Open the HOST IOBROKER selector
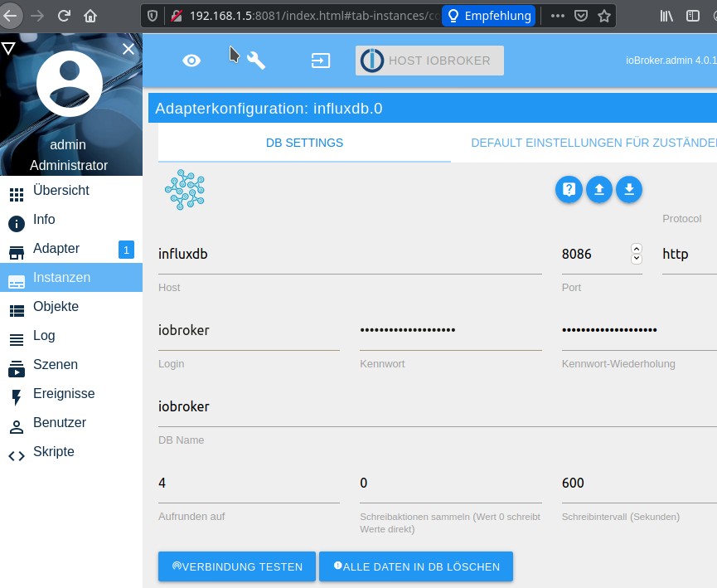This screenshot has width=717, height=588. point(429,60)
